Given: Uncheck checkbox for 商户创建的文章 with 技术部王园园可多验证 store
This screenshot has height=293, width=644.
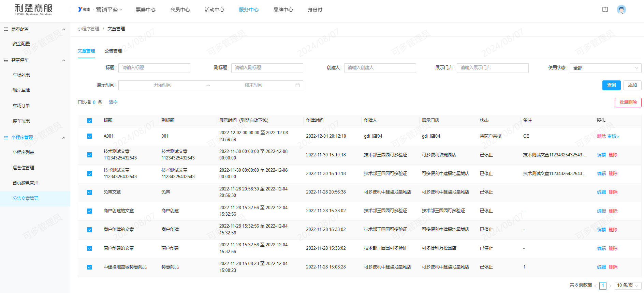Looking at the screenshot, I should [x=89, y=211].
